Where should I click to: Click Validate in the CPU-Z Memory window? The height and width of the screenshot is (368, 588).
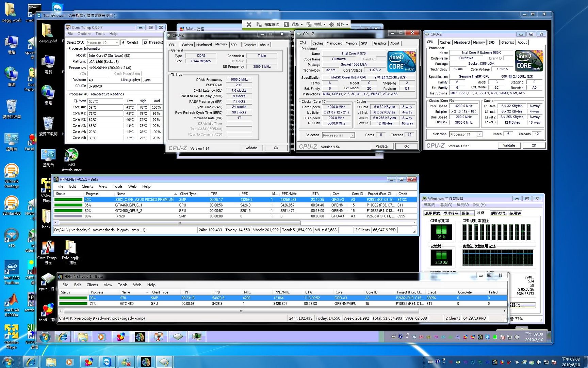[251, 148]
